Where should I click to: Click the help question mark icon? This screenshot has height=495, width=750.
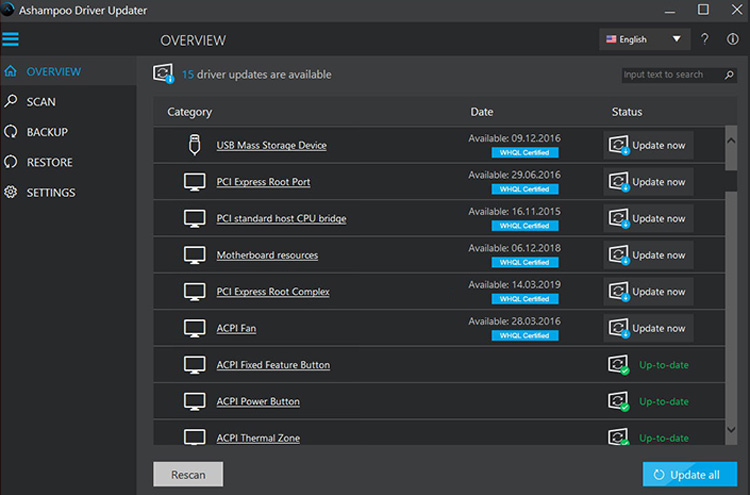tap(705, 39)
